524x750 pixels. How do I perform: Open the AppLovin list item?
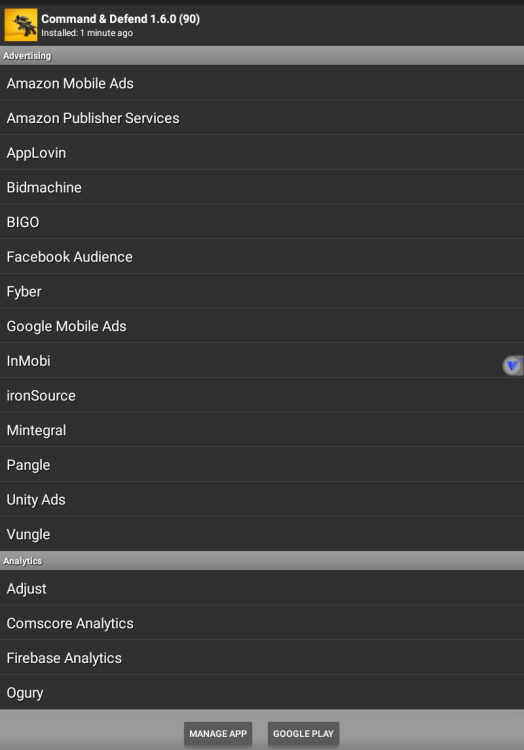tap(262, 153)
